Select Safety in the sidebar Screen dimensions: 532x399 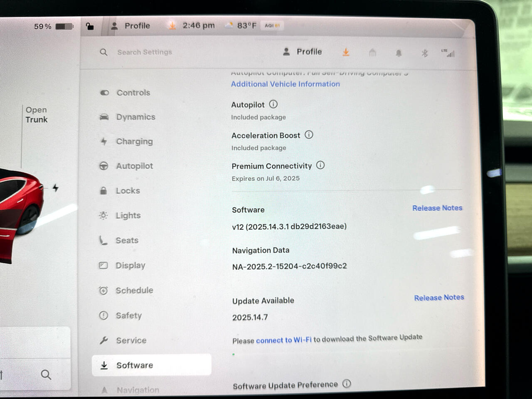coord(128,315)
